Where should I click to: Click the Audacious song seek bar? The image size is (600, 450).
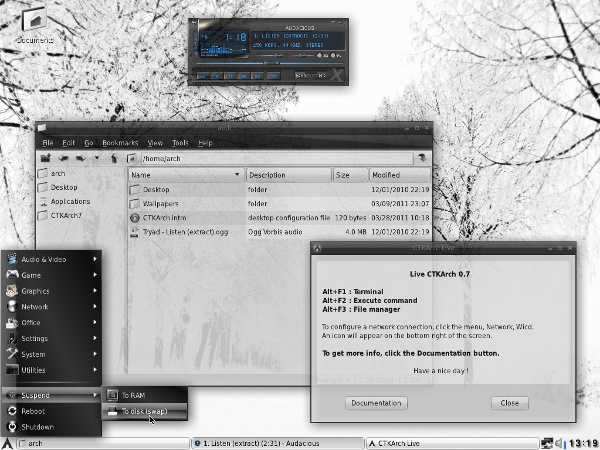(270, 64)
